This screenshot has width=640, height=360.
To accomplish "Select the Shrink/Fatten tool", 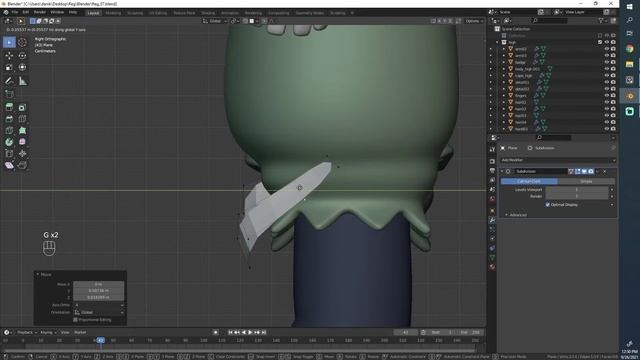I will click(x=22, y=153).
